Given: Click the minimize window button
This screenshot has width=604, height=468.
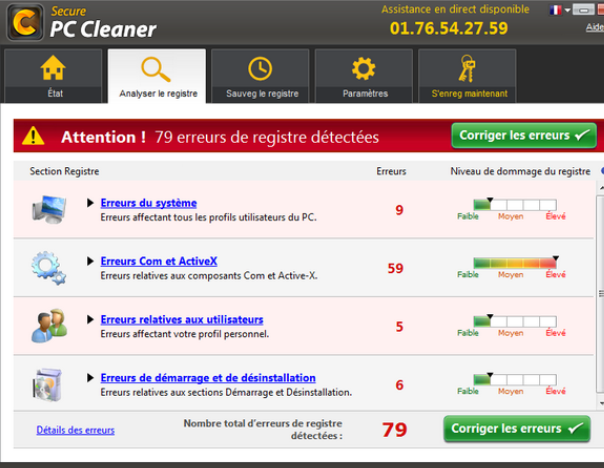Looking at the screenshot, I should pos(583,10).
